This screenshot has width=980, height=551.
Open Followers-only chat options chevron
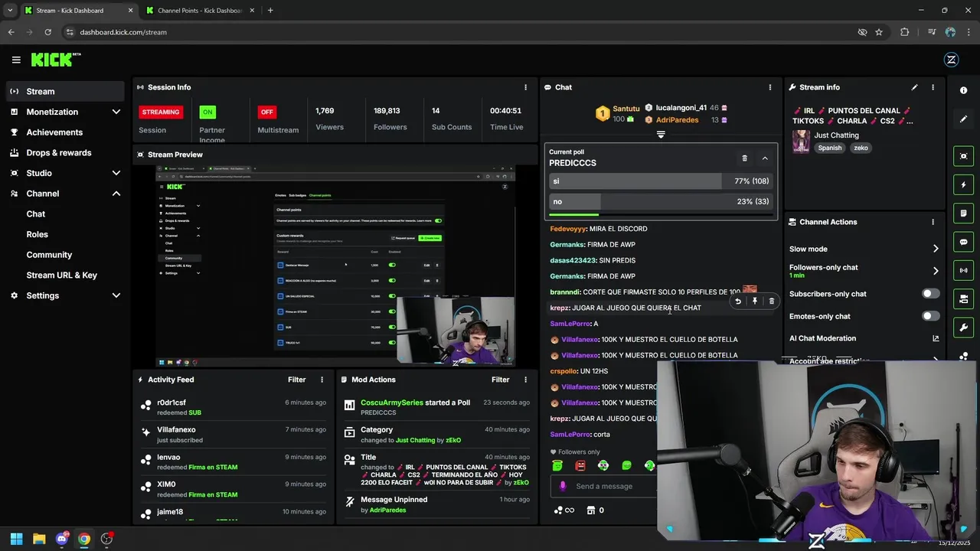point(935,271)
